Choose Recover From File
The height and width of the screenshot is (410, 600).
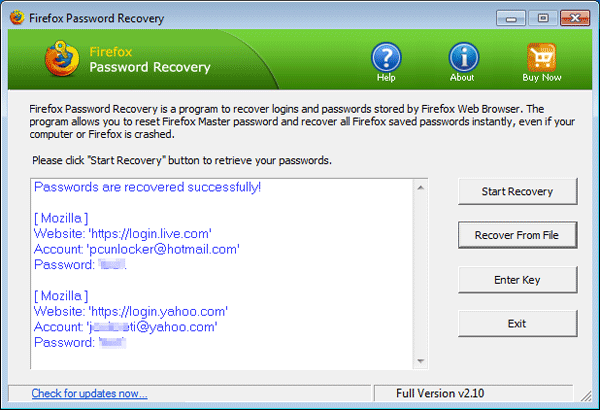(x=516, y=235)
